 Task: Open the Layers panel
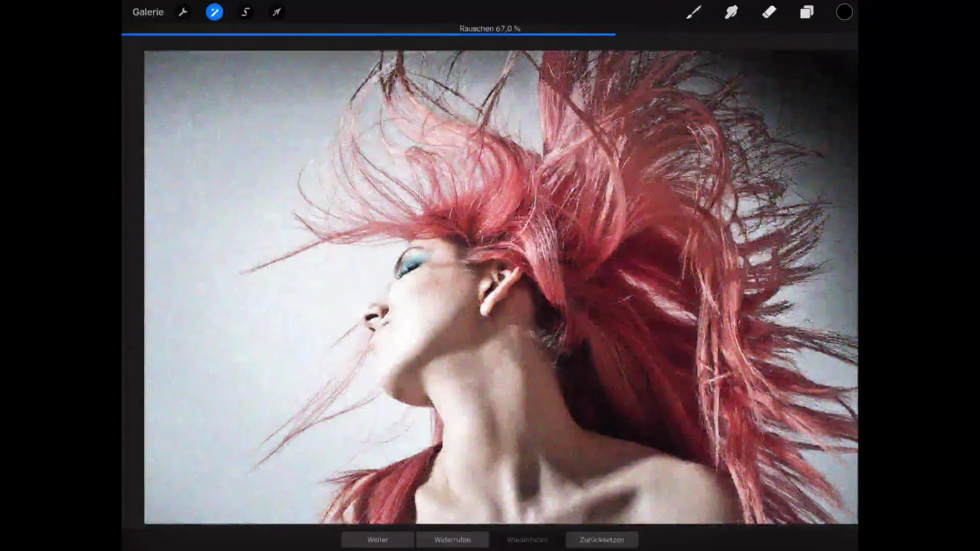coord(807,12)
